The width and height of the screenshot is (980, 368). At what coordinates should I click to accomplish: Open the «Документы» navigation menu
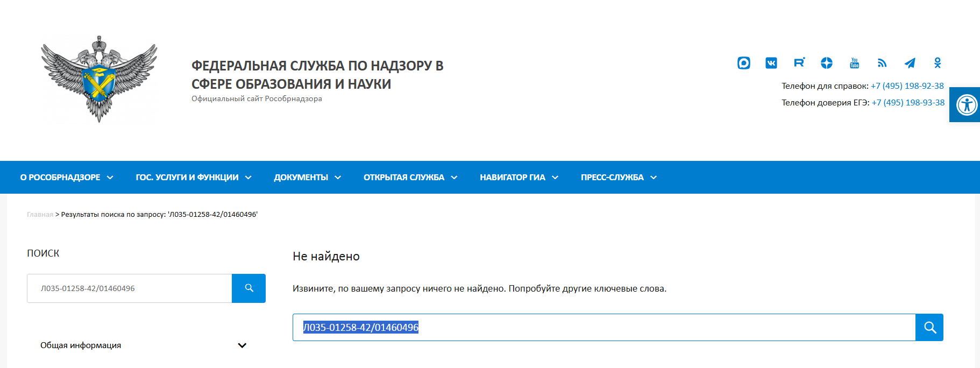pos(307,178)
